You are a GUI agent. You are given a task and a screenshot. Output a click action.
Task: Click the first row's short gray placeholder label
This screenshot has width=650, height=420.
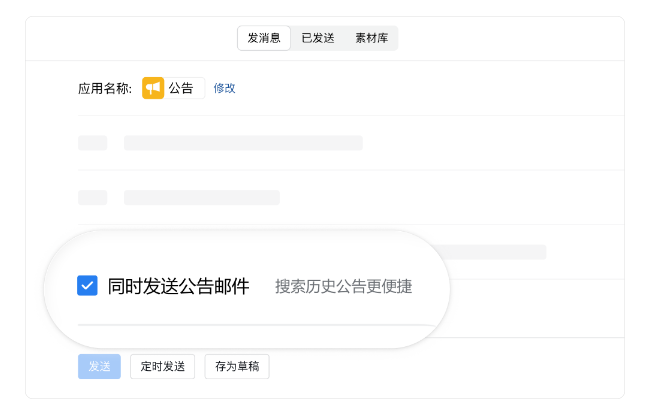92,143
